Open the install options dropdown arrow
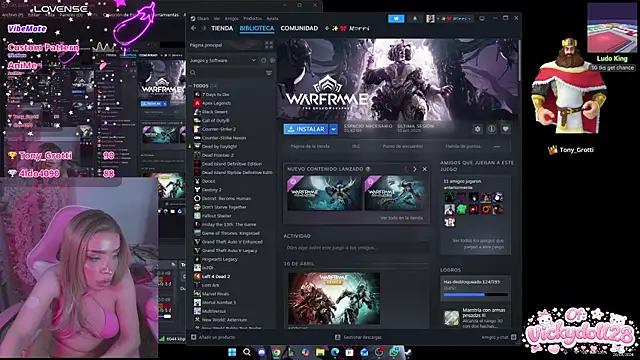640x360 pixels. (333, 129)
